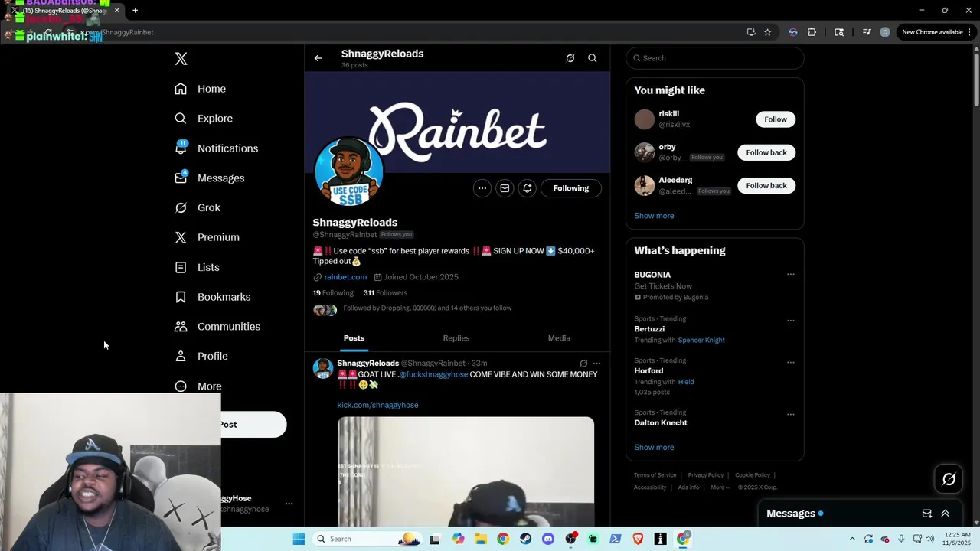Click the Rainbet banner image

[x=457, y=122]
